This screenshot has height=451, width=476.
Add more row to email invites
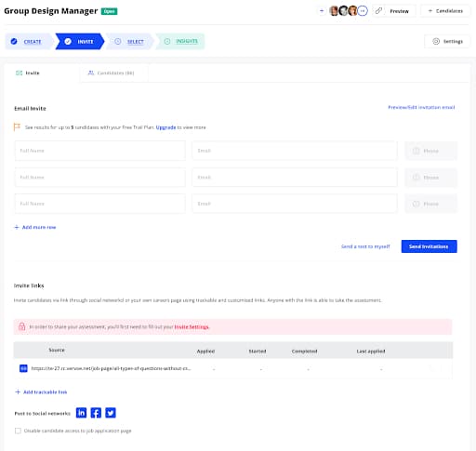click(35, 227)
